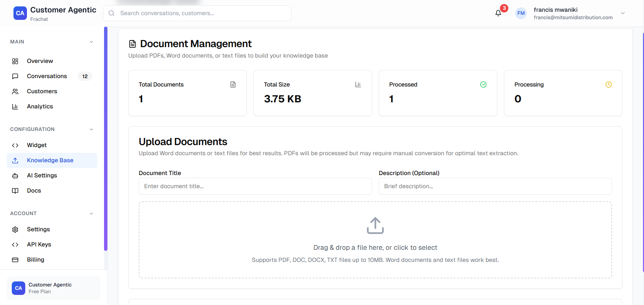
Task: Select the Widget code icon
Action: (15, 145)
